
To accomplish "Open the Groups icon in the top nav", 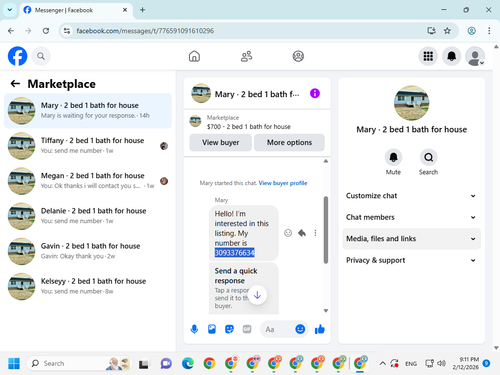I will (298, 56).
